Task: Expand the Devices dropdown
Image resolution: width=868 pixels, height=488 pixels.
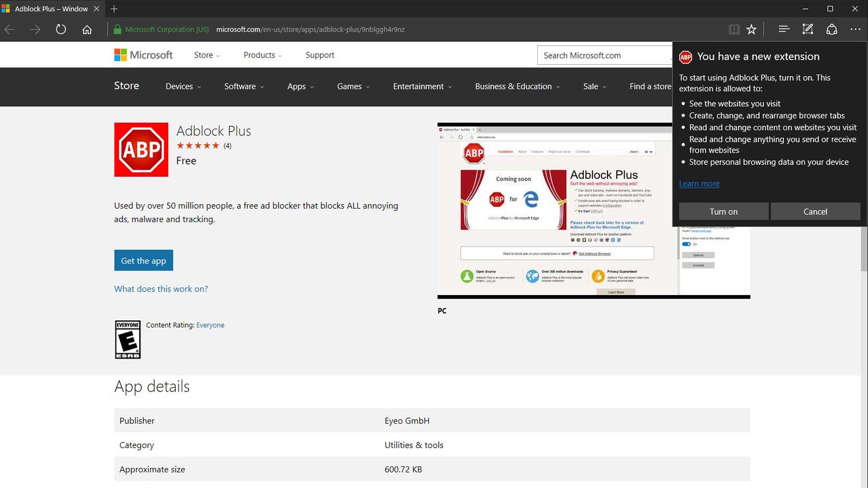Action: tap(182, 86)
